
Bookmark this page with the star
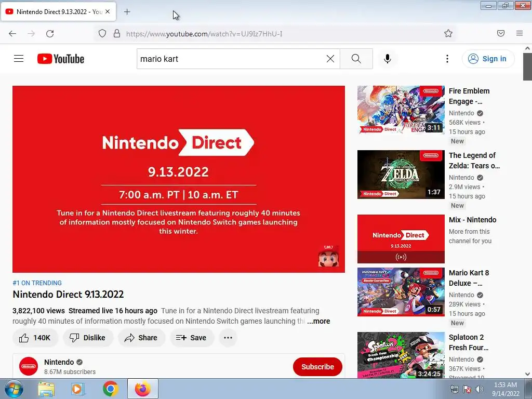click(x=448, y=33)
